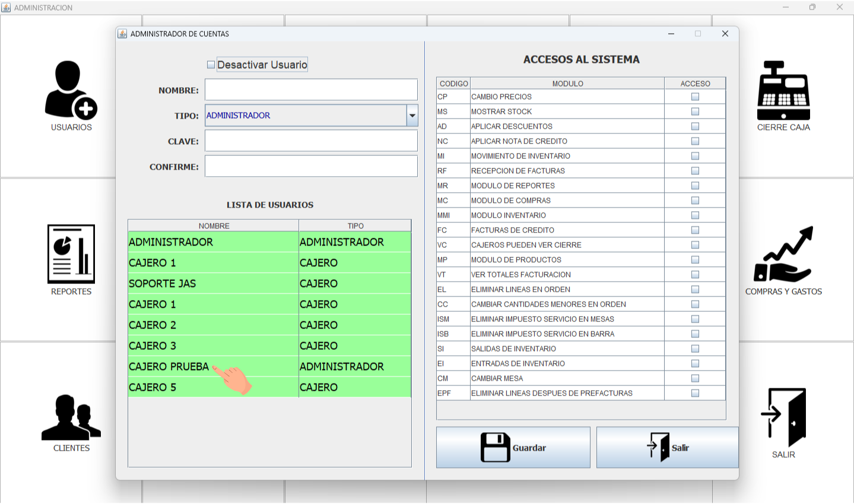The height and width of the screenshot is (504, 854).
Task: Click the NOMBRE column header in user list
Action: click(214, 226)
